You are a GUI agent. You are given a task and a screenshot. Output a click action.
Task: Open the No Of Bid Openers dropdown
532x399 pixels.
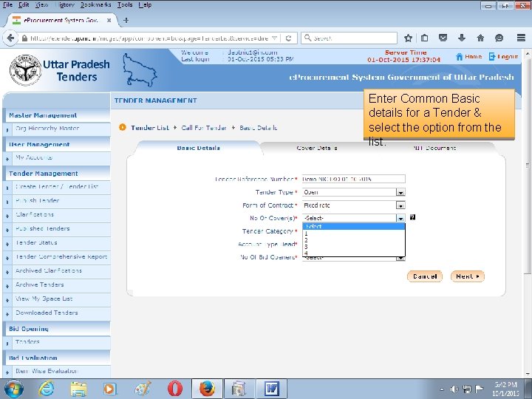pos(400,259)
